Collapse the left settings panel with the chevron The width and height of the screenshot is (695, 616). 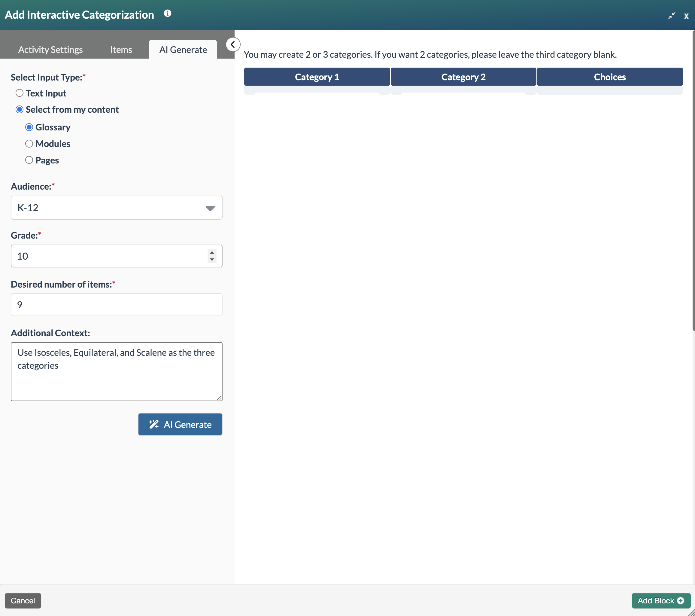(x=233, y=44)
